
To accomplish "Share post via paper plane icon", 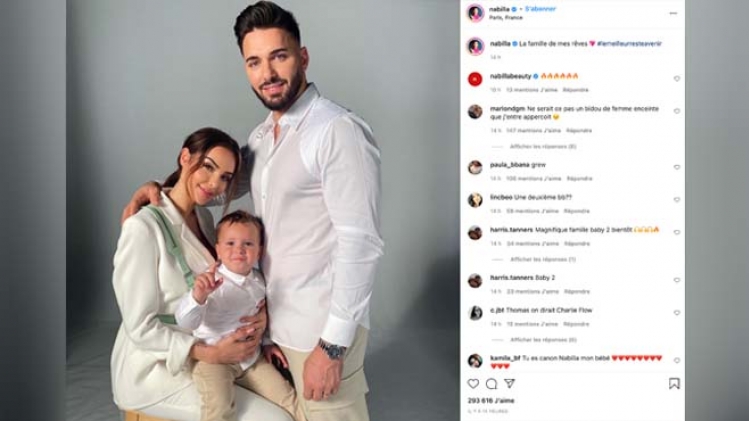I will pyautogui.click(x=510, y=383).
